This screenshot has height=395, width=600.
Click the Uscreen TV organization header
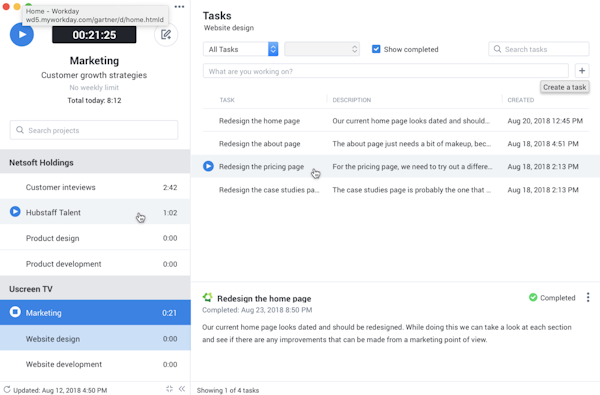pyautogui.click(x=95, y=289)
